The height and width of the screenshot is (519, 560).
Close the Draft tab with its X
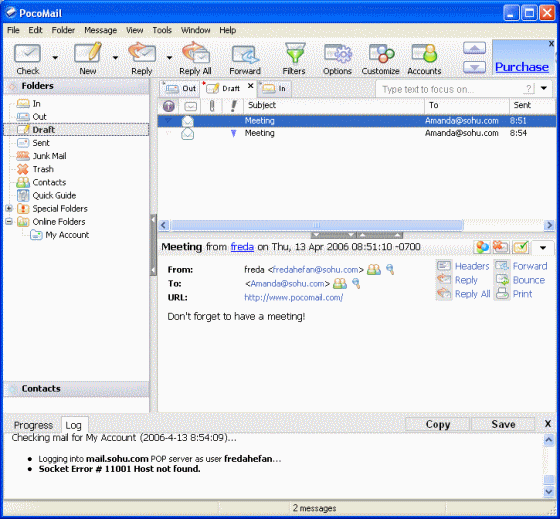tap(251, 86)
